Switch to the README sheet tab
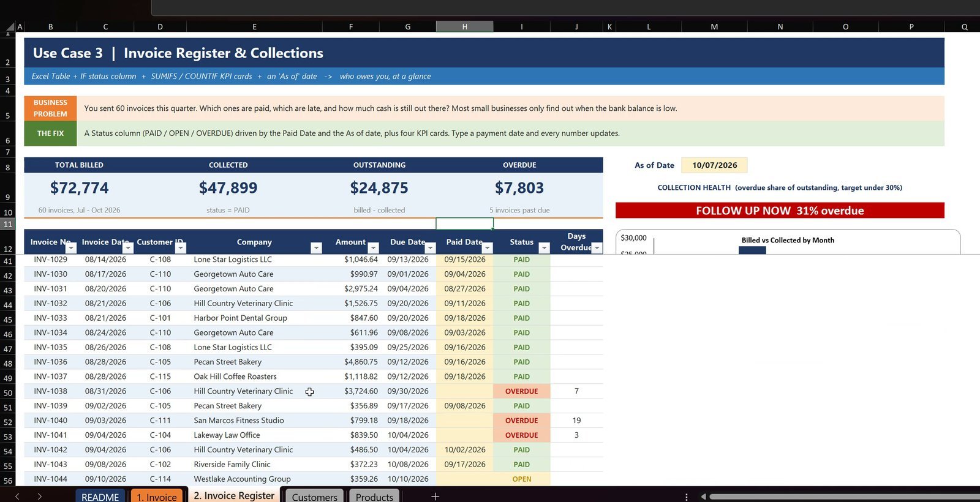Screen dimensions: 980x502 (100, 496)
